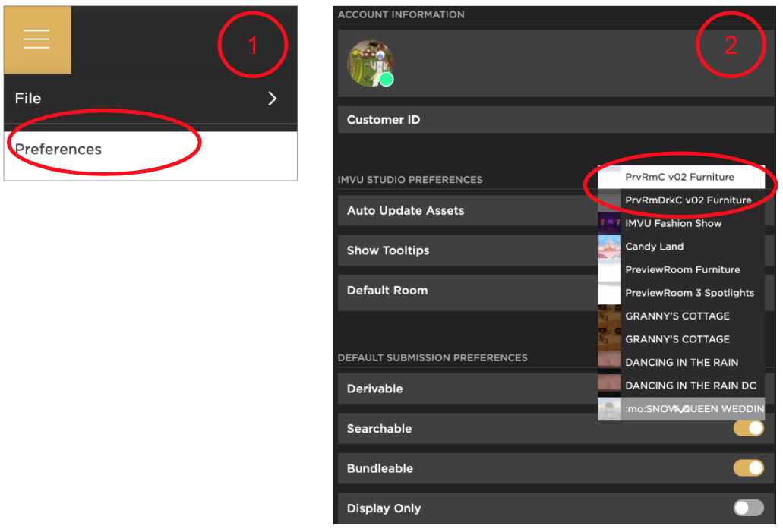The height and width of the screenshot is (532, 783).
Task: Enable the Display Only toggle
Action: pos(748,508)
